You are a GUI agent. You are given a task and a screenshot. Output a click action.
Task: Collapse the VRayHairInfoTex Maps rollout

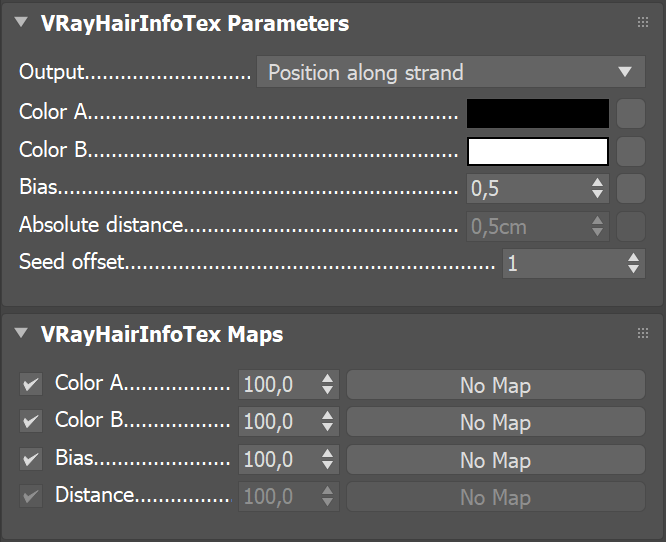[x=21, y=333]
